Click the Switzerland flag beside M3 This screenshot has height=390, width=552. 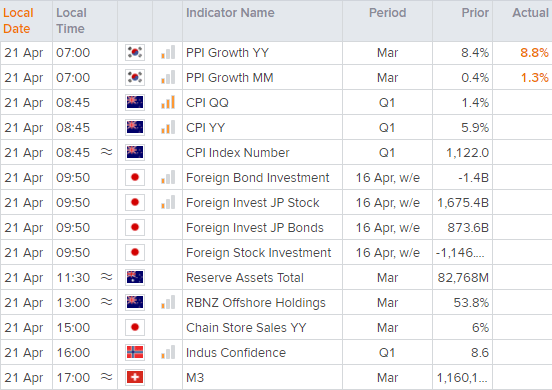(x=135, y=377)
